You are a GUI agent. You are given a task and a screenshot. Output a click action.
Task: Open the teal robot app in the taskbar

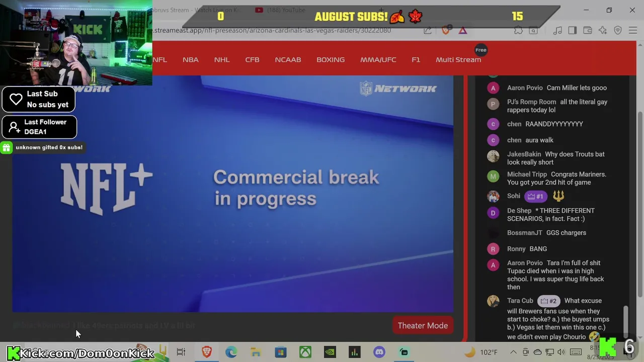(404, 352)
